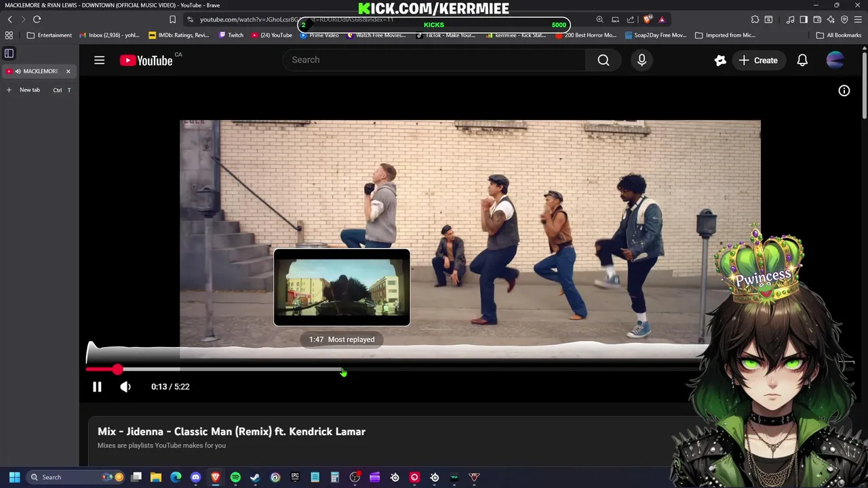Open the video info card icon
This screenshot has height=488, width=868.
[x=844, y=91]
